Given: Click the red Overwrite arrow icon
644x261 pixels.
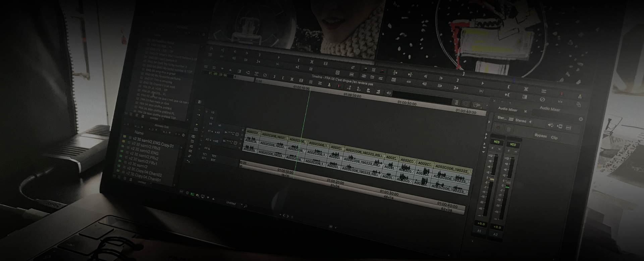Looking at the screenshot, I should tap(339, 86).
